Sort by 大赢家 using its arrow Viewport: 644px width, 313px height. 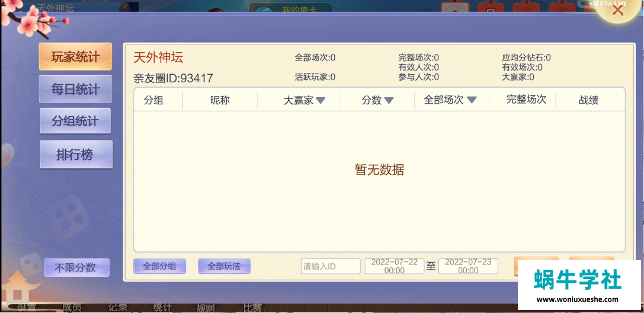click(x=321, y=101)
